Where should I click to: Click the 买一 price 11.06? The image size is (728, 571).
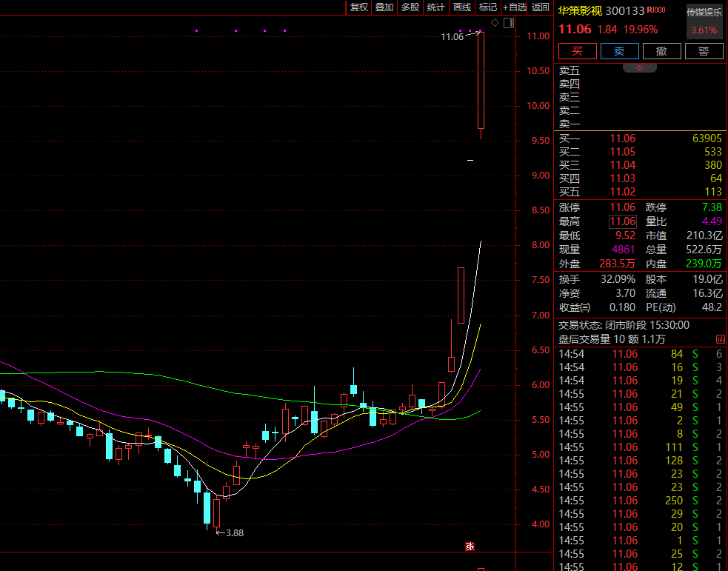click(x=623, y=138)
